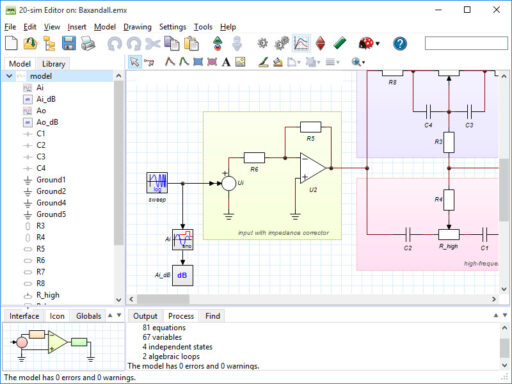The image size is (512, 384).
Task: Select the pink ellipse drawing tool
Action: [x=212, y=62]
